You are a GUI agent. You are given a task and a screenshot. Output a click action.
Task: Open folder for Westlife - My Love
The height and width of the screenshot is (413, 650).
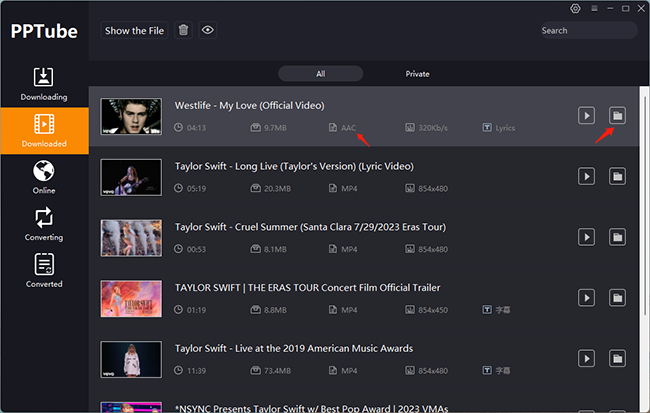click(617, 115)
